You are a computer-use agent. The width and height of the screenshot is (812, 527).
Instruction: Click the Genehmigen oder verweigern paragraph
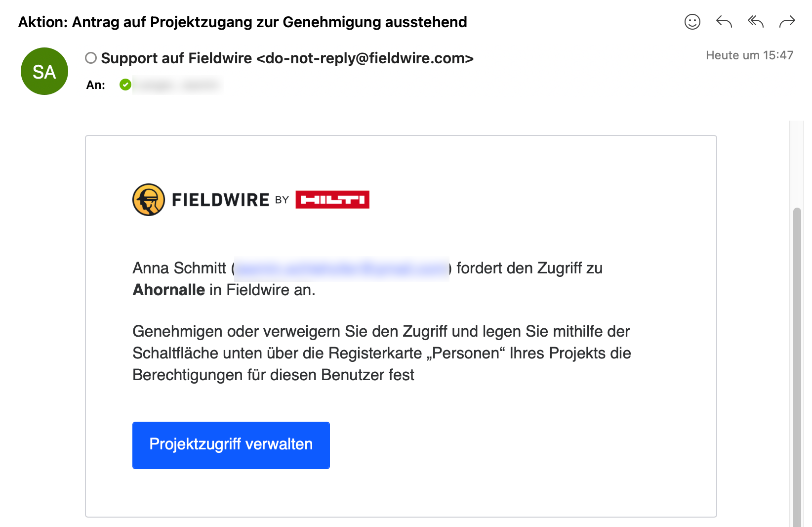[381, 353]
